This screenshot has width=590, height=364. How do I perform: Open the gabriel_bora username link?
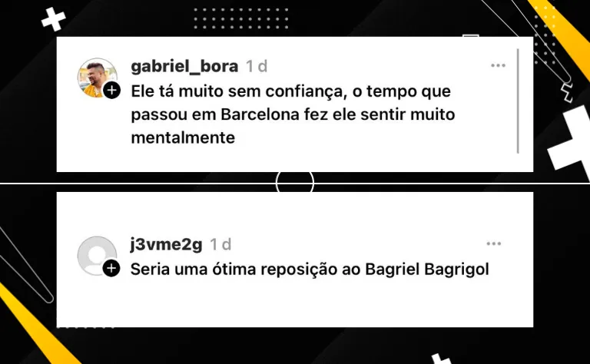click(184, 66)
